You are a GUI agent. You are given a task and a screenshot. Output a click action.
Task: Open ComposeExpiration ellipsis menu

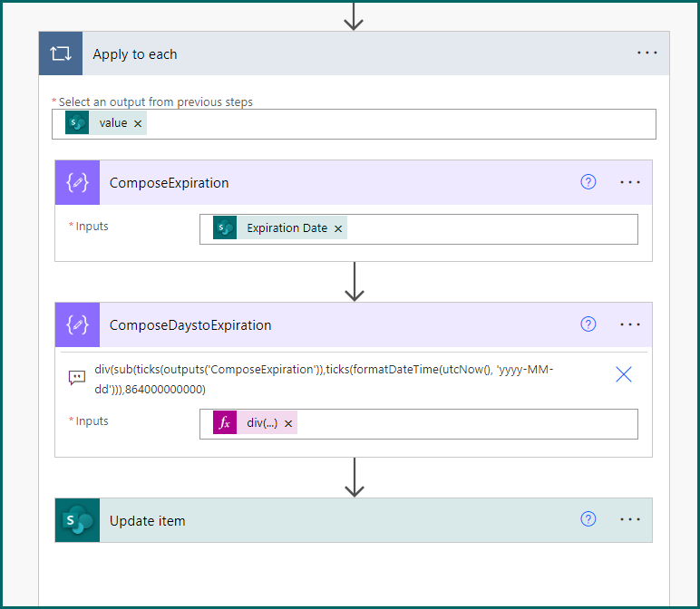630,182
